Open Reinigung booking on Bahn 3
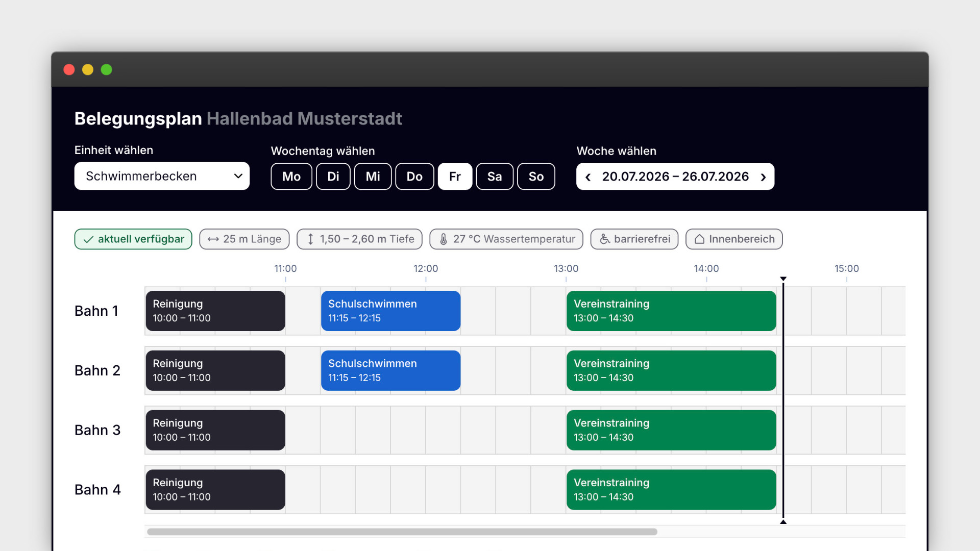This screenshot has height=551, width=980. [215, 431]
